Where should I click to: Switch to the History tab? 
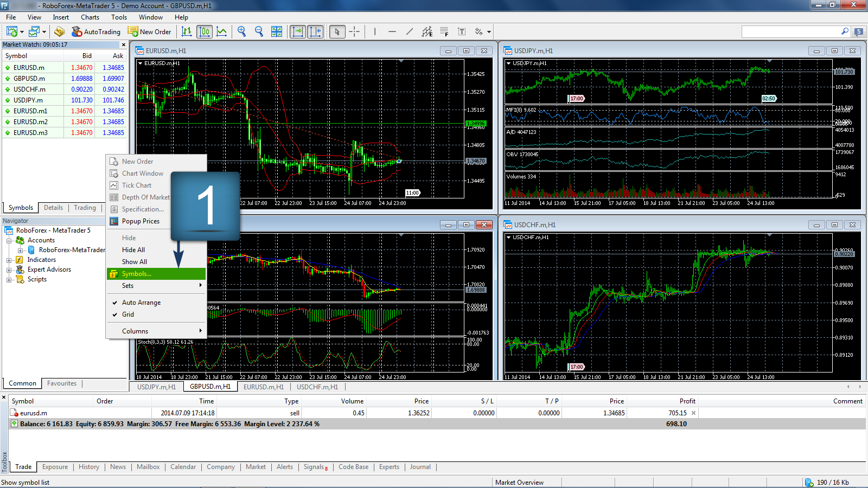[89, 467]
